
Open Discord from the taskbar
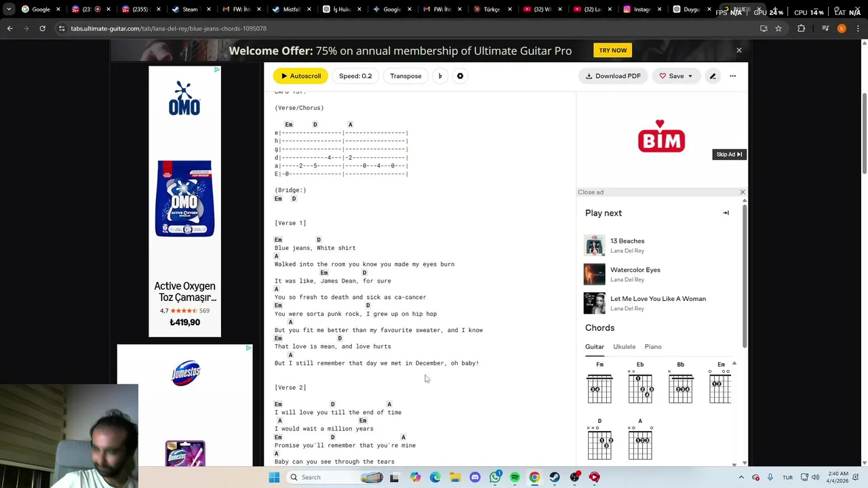(475, 477)
